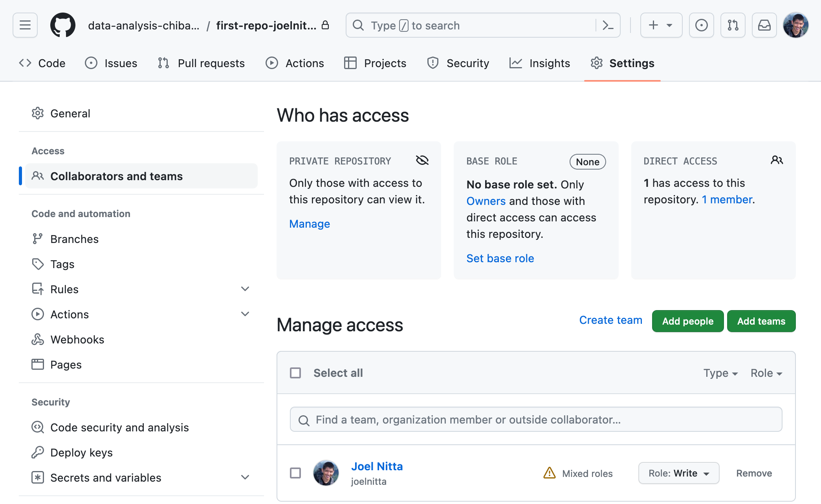This screenshot has height=504, width=821.
Task: Open the issues icon in the header
Action: click(x=701, y=26)
